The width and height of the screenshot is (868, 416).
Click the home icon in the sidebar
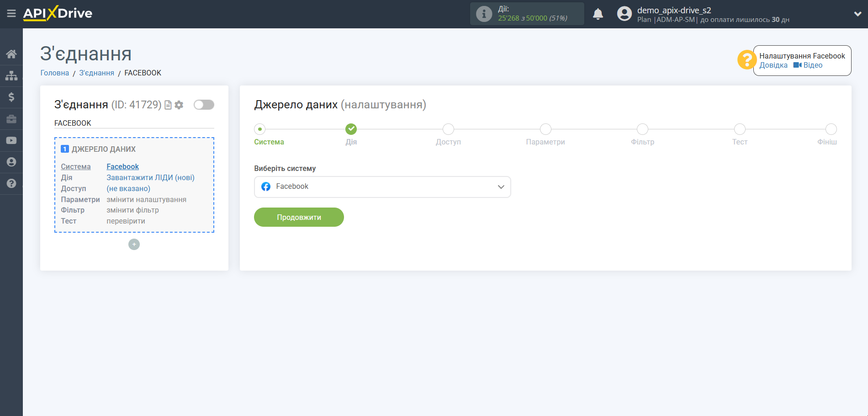tap(11, 54)
